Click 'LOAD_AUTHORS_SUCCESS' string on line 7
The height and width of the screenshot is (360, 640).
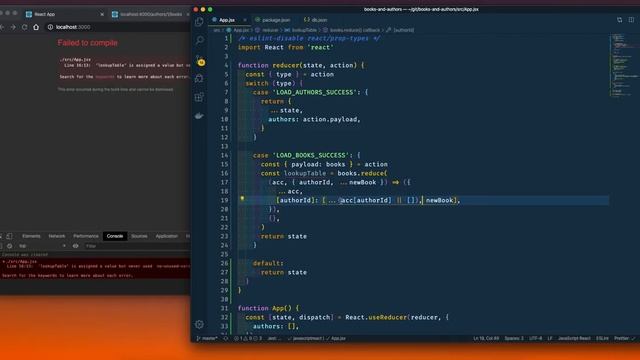coord(315,93)
